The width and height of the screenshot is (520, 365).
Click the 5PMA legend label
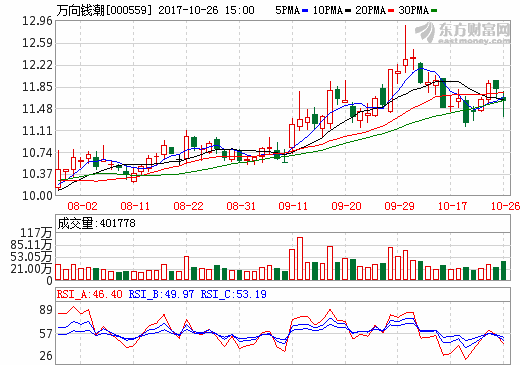coord(288,10)
